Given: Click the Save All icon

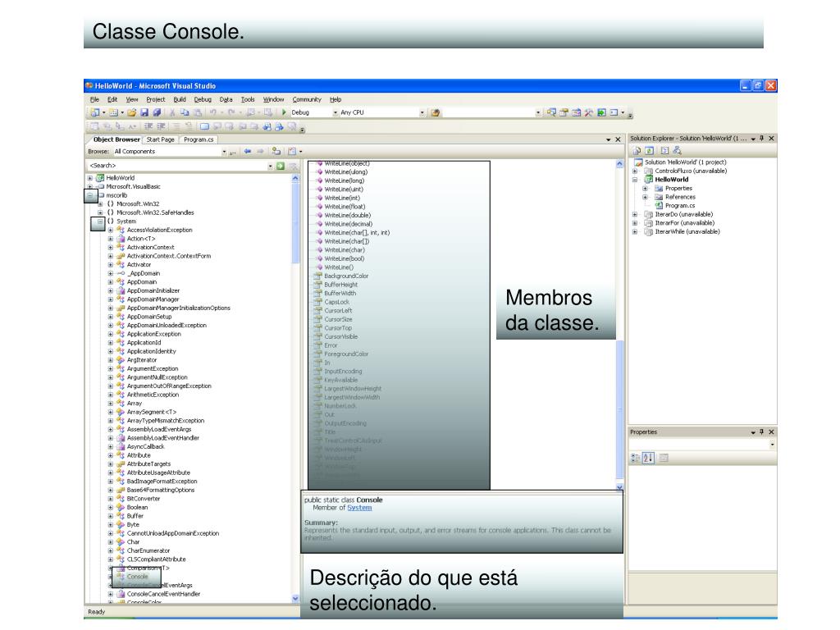Looking at the screenshot, I should tap(157, 112).
